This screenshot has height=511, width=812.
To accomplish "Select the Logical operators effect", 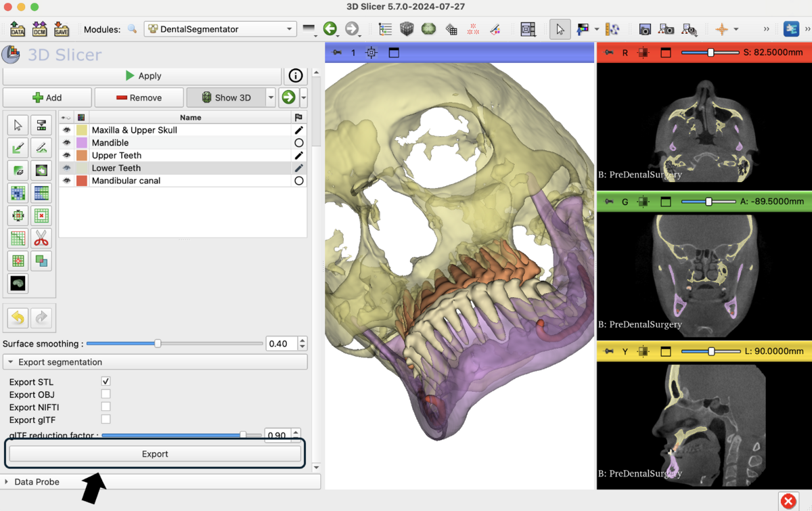I will pos(41,261).
